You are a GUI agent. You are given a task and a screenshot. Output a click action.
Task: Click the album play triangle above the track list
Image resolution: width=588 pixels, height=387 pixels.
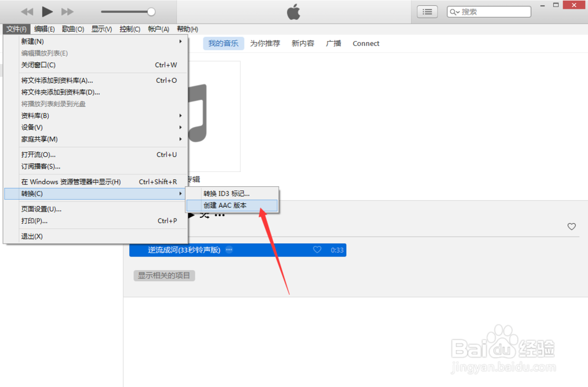pos(191,214)
